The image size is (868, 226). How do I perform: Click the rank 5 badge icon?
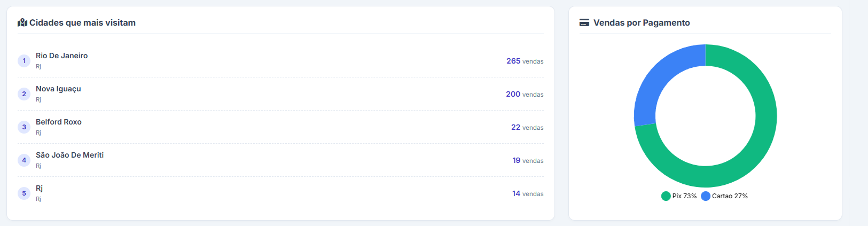pos(24,193)
